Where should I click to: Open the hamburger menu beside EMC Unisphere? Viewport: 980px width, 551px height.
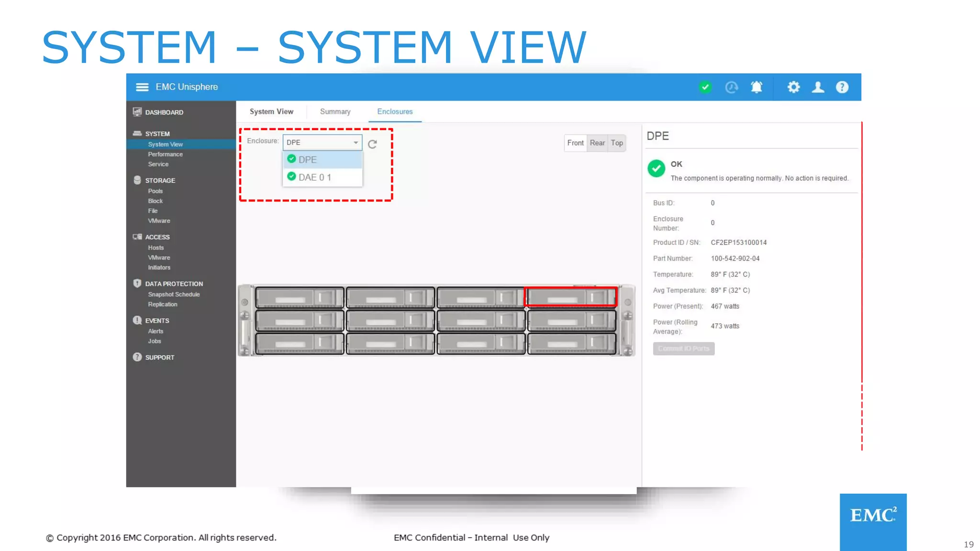click(142, 87)
